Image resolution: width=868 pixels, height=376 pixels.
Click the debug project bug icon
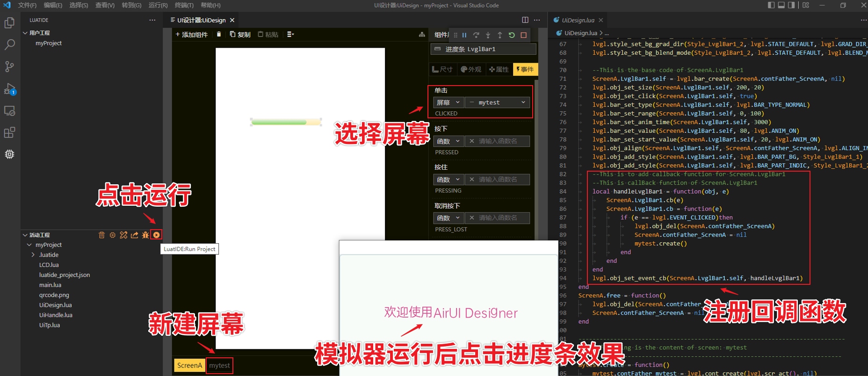(x=145, y=235)
